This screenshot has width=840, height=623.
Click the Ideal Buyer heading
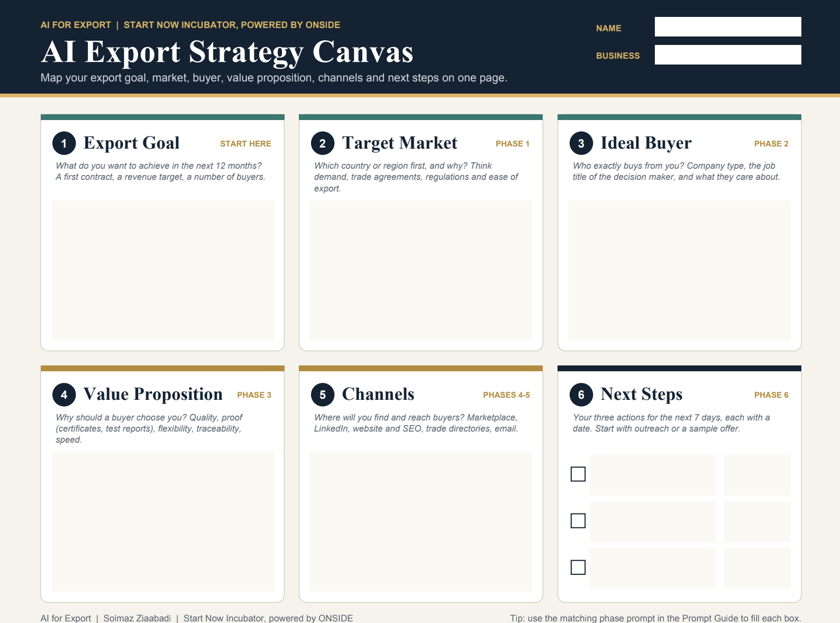[646, 143]
